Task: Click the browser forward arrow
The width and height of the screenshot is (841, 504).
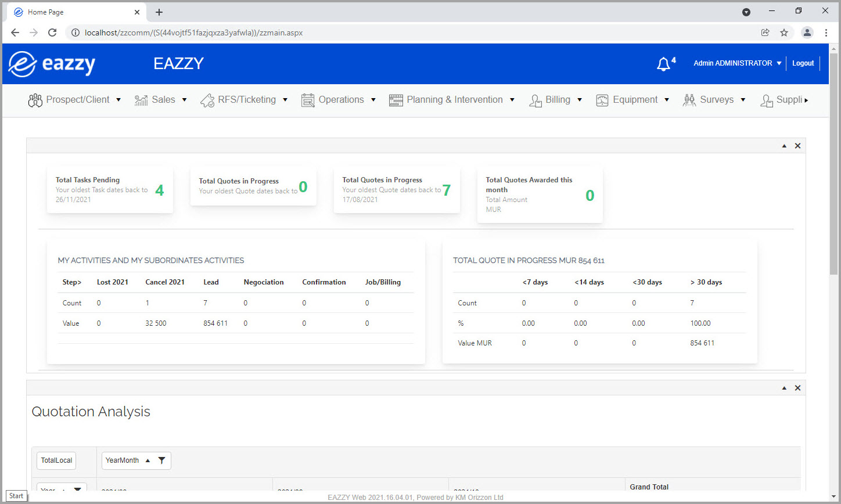Action: (x=34, y=33)
